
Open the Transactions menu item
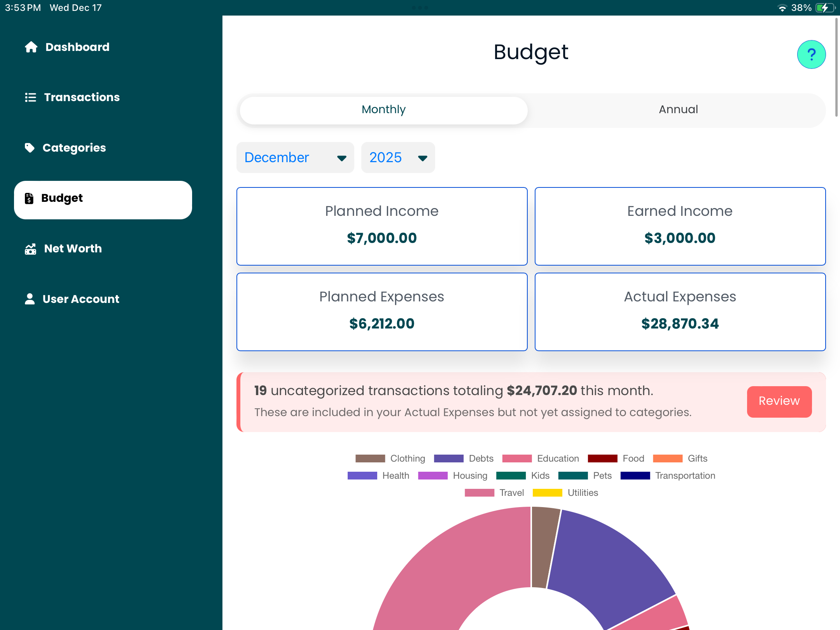coord(82,97)
